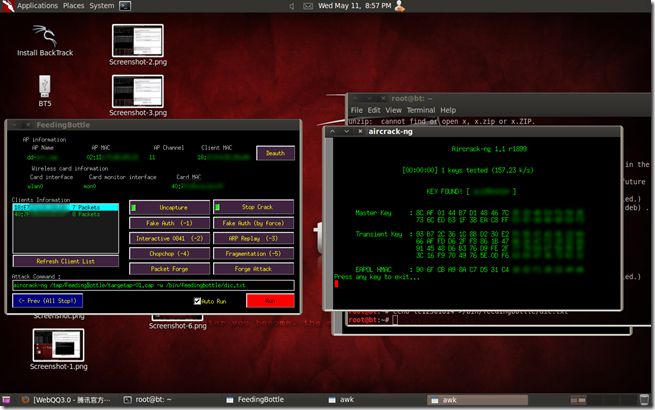The height and width of the screenshot is (410, 655).
Task: Switch to the highlighted awk taskbar item
Action: 477,400
